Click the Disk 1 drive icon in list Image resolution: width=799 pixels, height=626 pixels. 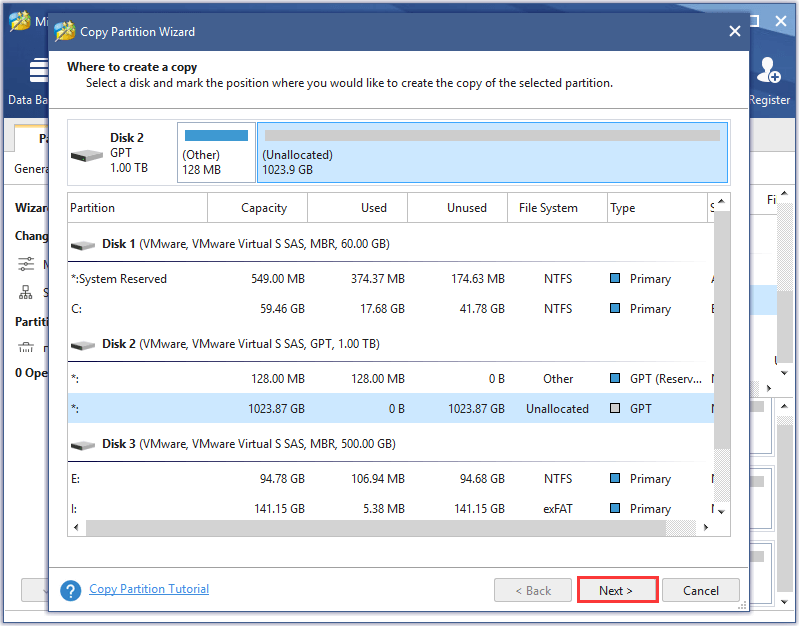click(83, 246)
